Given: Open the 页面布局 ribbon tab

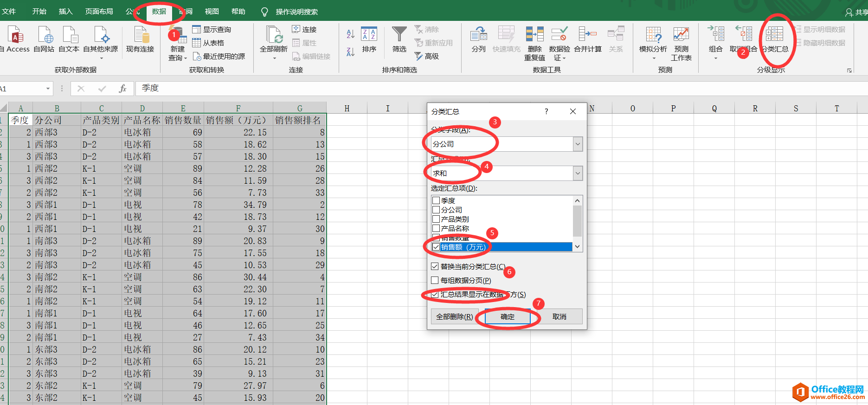Looking at the screenshot, I should tap(99, 12).
